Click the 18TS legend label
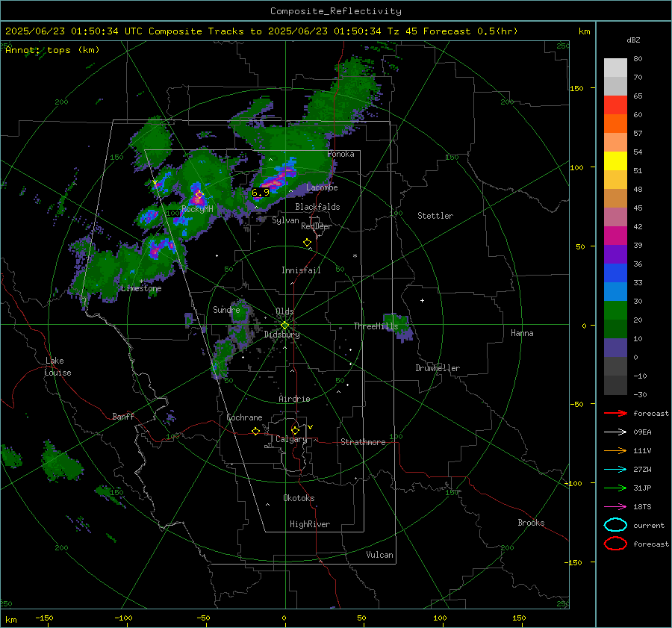The width and height of the screenshot is (672, 628). [642, 507]
